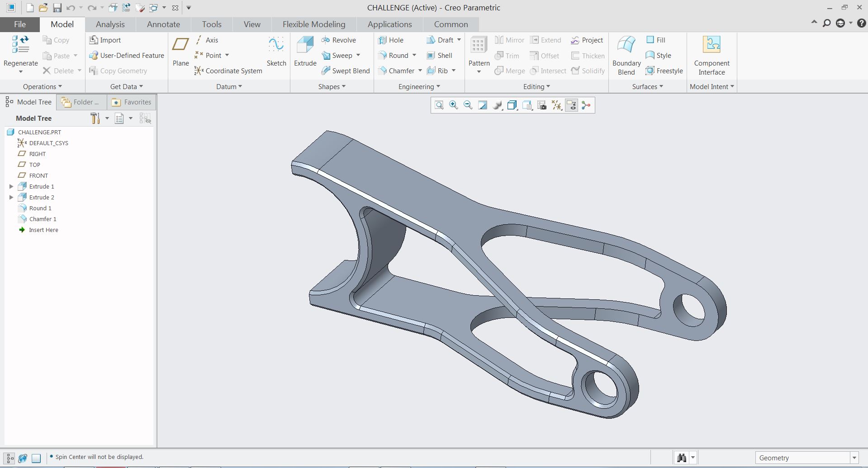Open model tree settings icon
This screenshot has width=868, height=468.
click(x=95, y=118)
